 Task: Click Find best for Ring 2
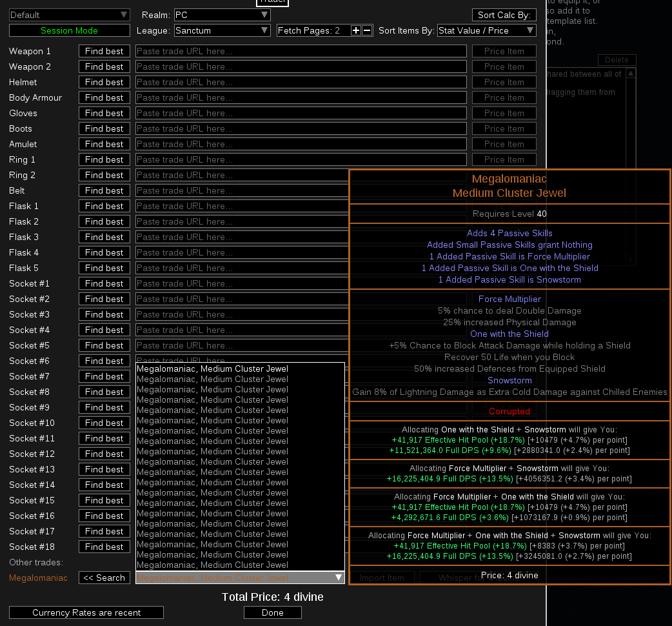pyautogui.click(x=104, y=175)
